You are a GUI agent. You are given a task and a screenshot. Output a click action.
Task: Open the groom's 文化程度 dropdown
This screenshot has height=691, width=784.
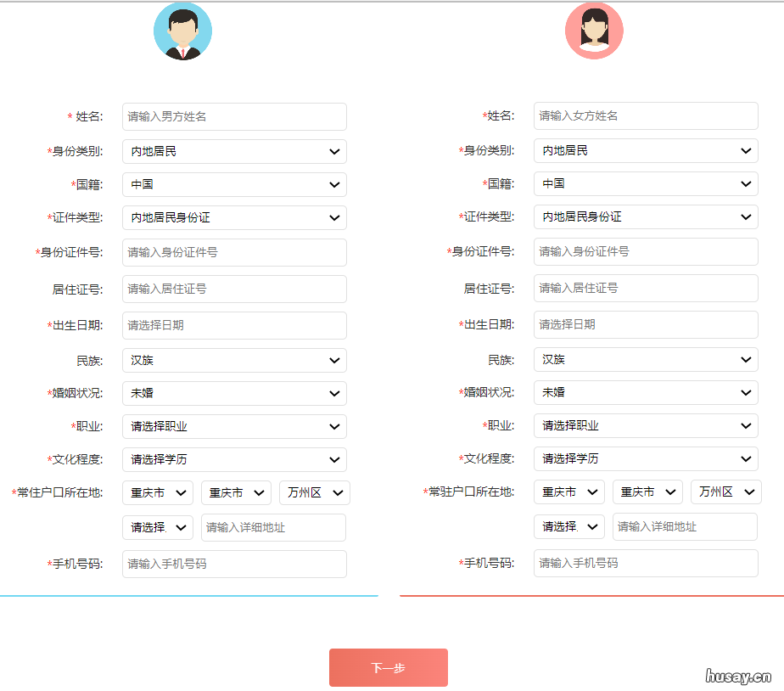[x=234, y=459]
